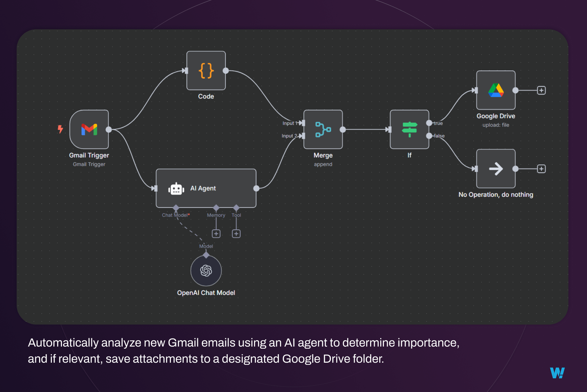Expand the Tool connector under AI Agent

tap(236, 233)
